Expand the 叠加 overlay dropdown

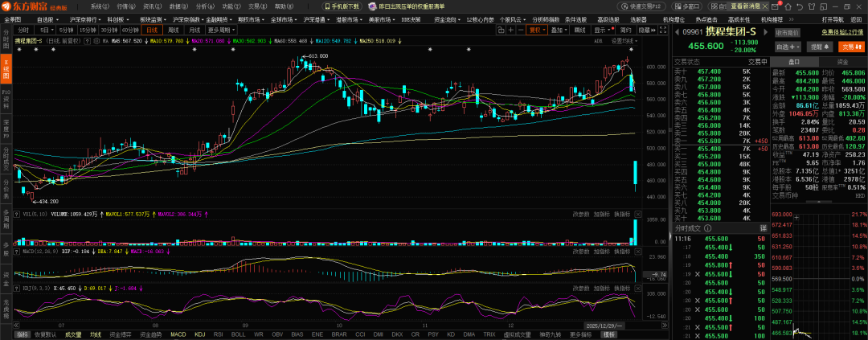[559, 30]
